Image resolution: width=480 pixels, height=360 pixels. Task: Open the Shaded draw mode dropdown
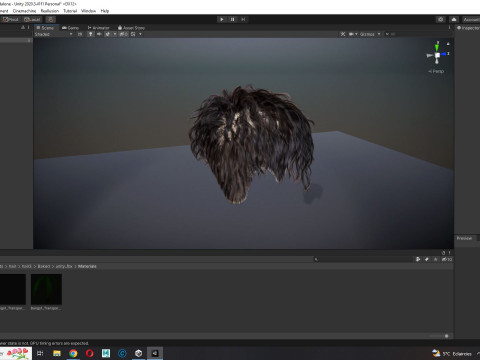click(x=53, y=34)
